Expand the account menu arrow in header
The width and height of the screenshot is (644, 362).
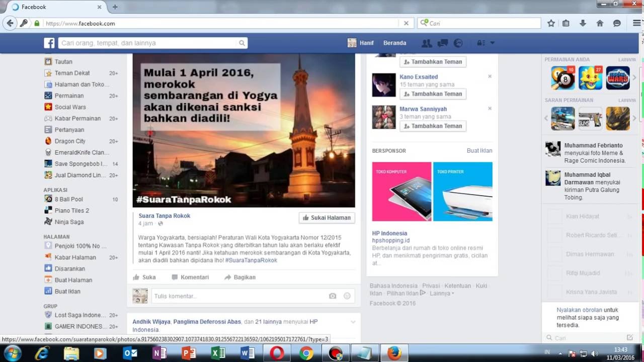pyautogui.click(x=493, y=43)
